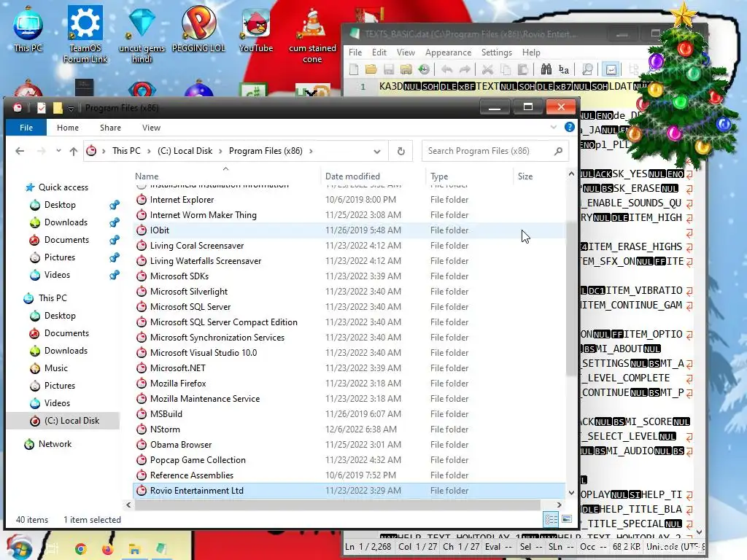Click the horizontal scrollbar in file list
Image resolution: width=747 pixels, height=560 pixels.
point(337,505)
